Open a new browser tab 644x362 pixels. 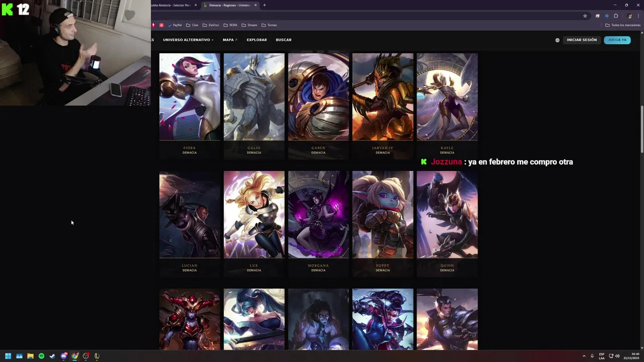tap(265, 5)
